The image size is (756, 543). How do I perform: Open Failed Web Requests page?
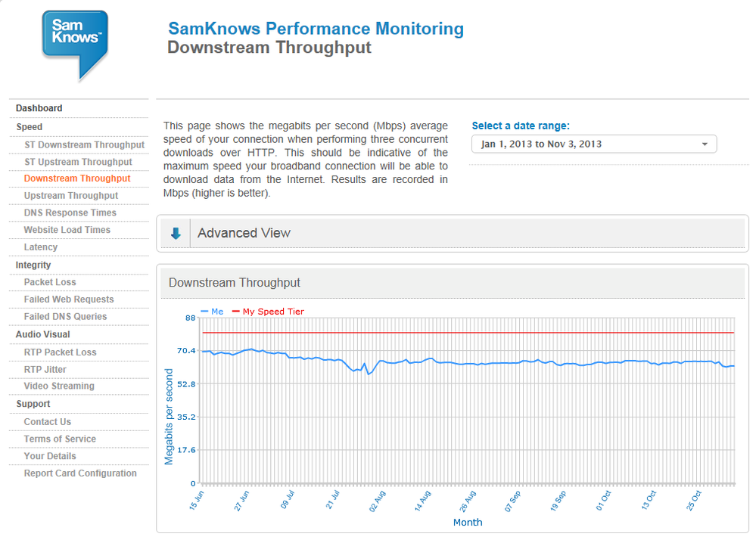[69, 299]
